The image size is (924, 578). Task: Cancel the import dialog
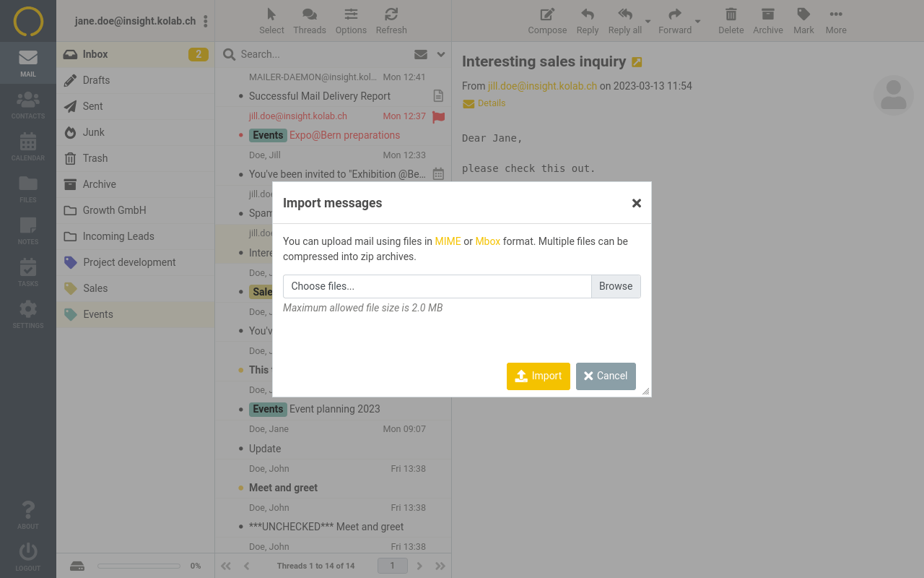[606, 376]
